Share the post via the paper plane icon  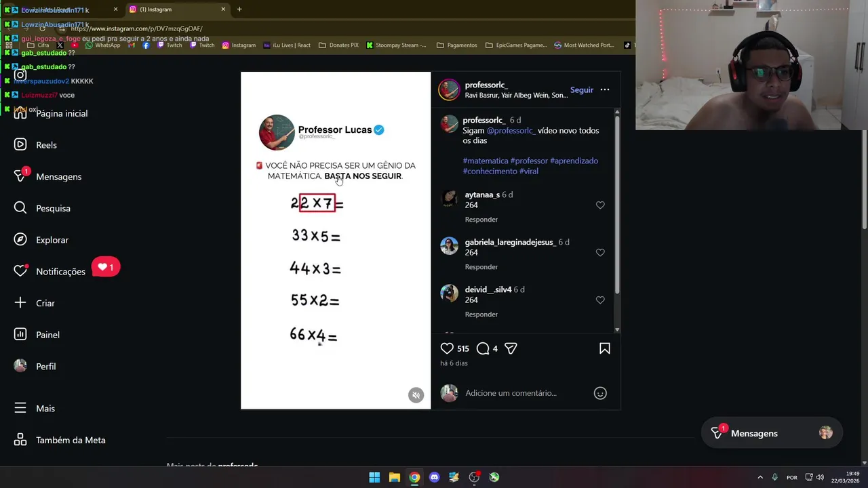pyautogui.click(x=511, y=348)
